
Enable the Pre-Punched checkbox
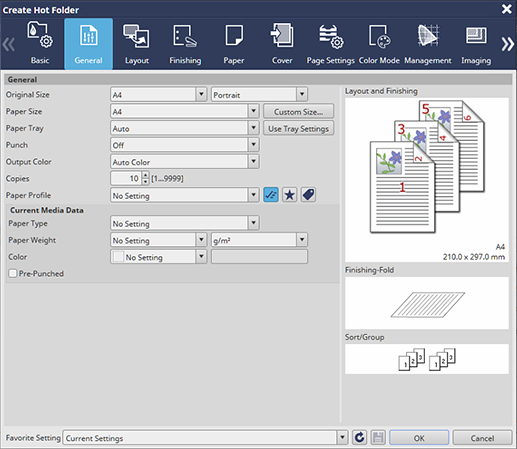click(13, 273)
